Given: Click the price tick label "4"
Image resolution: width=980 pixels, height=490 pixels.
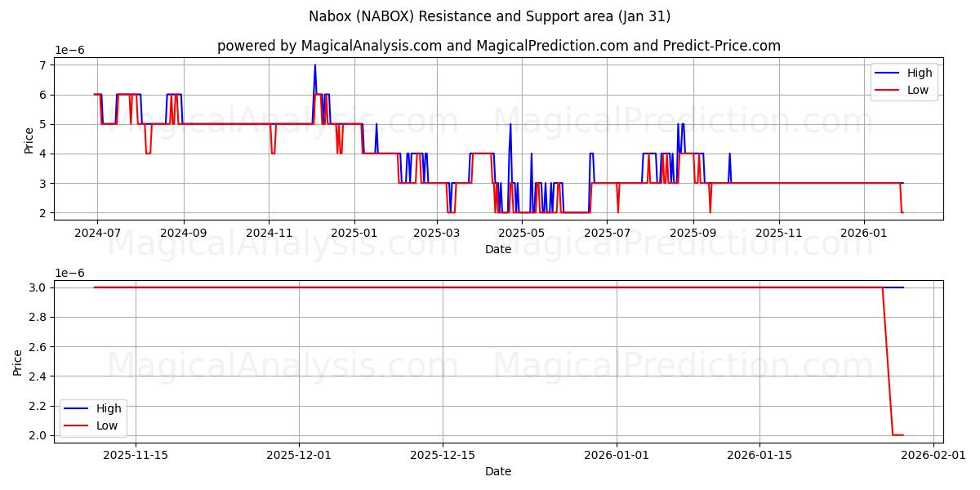Looking at the screenshot, I should click(x=44, y=154).
